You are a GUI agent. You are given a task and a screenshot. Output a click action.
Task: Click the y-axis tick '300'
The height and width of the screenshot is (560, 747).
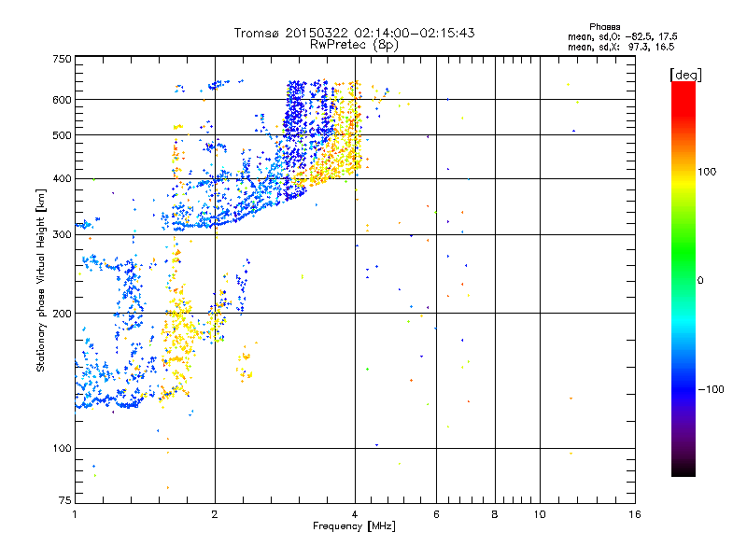click(x=62, y=235)
